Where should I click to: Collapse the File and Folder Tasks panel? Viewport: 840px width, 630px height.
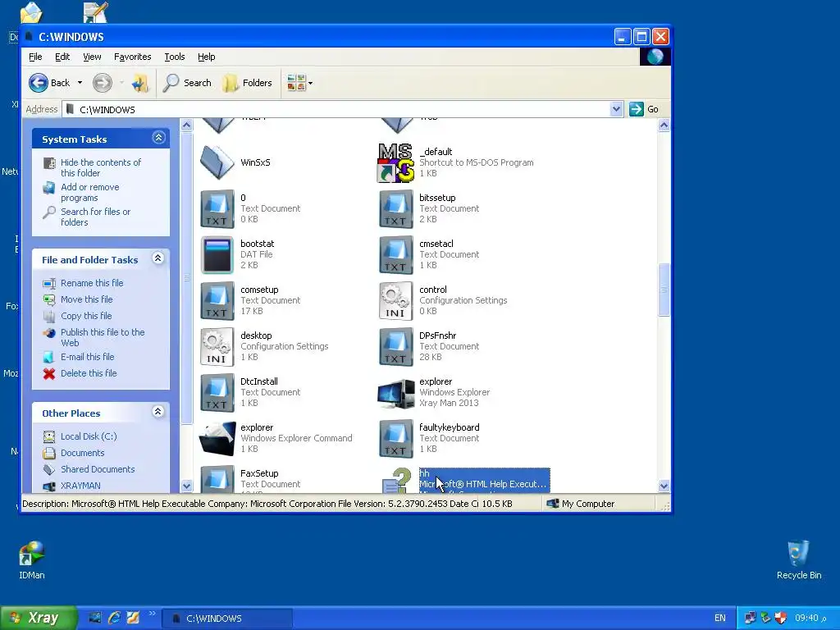(158, 258)
